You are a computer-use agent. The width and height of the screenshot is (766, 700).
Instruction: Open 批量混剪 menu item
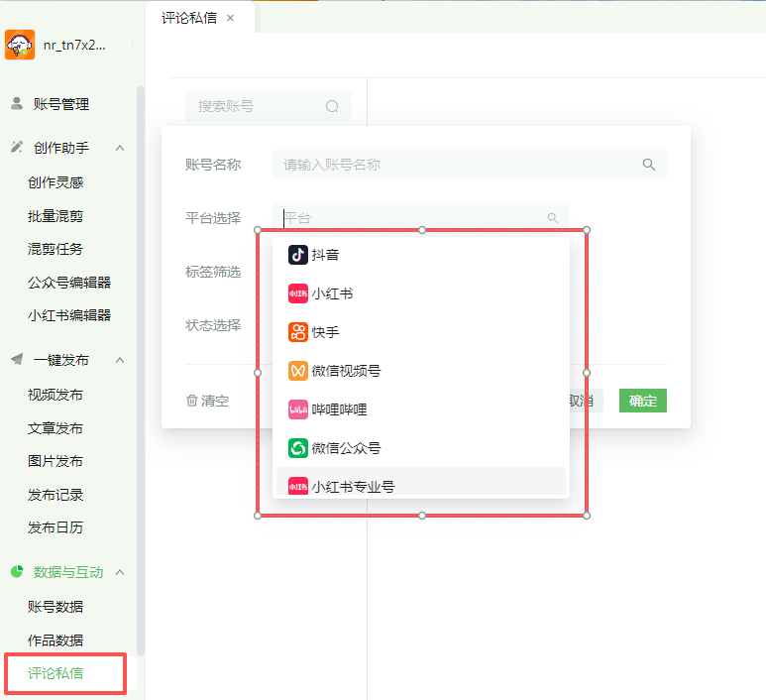55,215
